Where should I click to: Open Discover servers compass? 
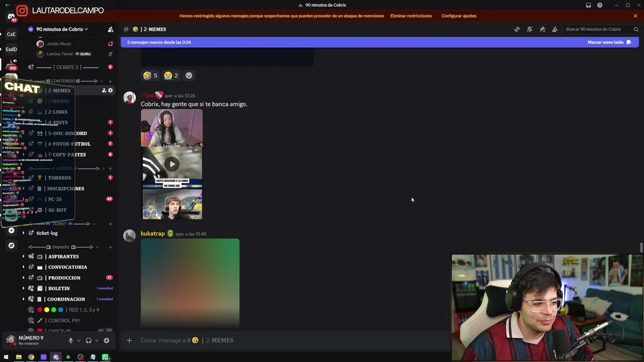[x=11, y=245]
